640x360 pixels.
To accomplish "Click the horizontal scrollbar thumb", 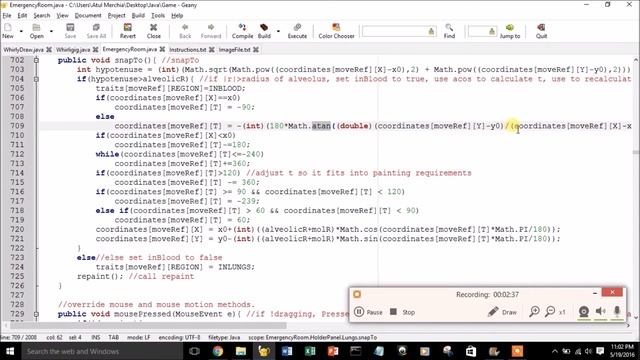I will (x=148, y=326).
